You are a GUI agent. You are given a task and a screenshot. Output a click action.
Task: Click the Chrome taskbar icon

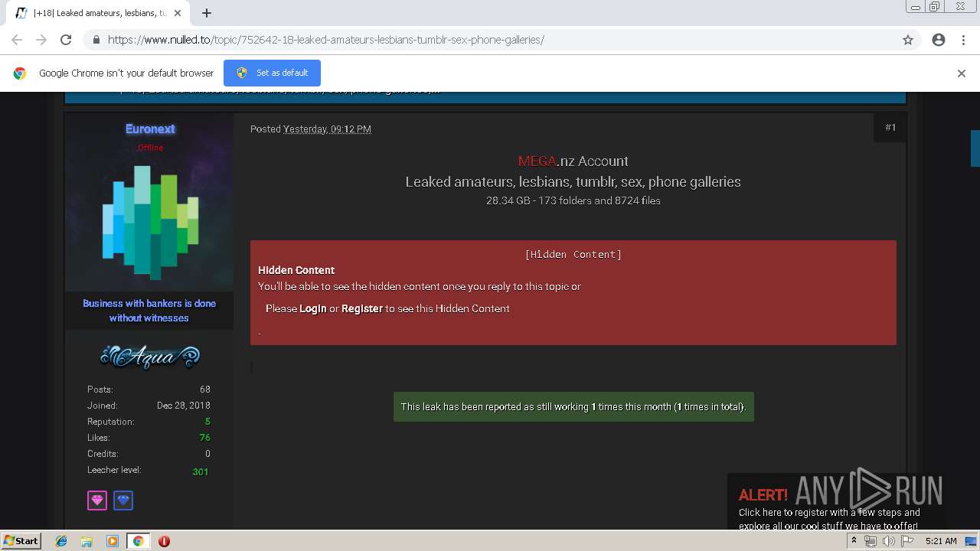point(138,541)
